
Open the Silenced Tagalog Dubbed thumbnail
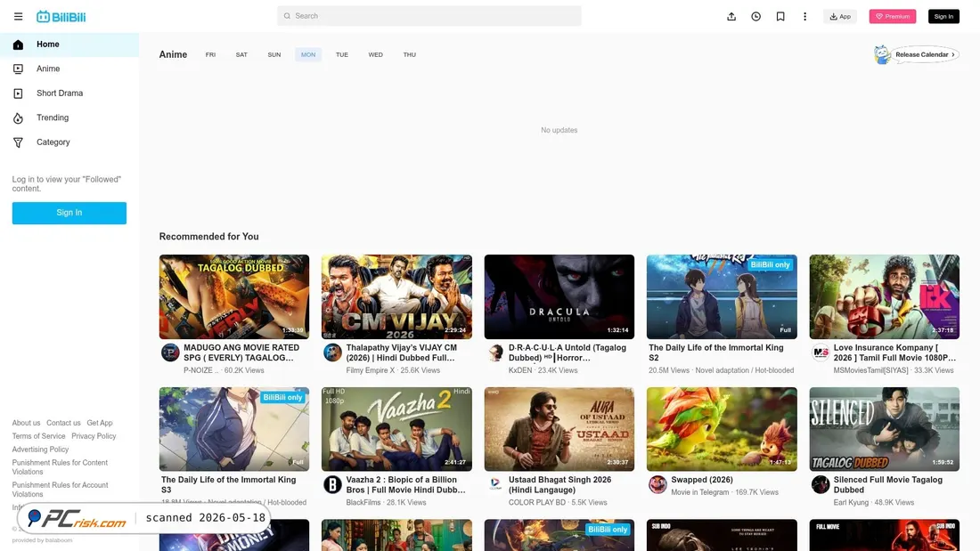click(884, 429)
